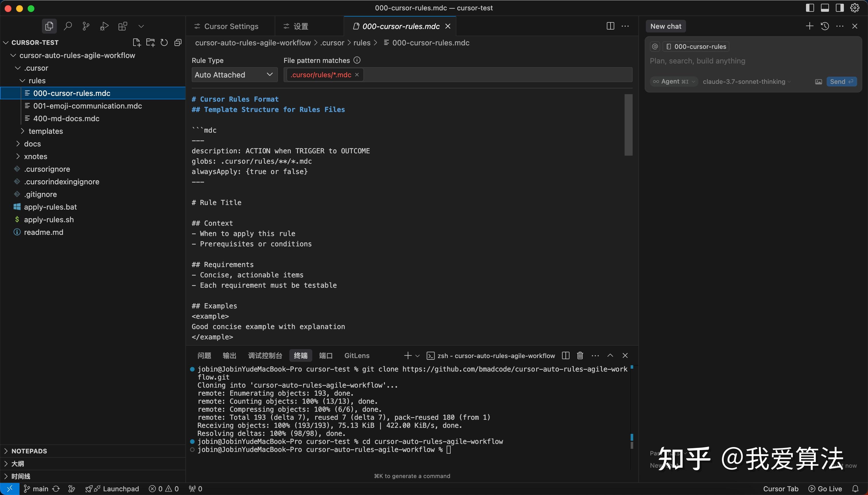
Task: Open the Rule Type dropdown
Action: (234, 75)
